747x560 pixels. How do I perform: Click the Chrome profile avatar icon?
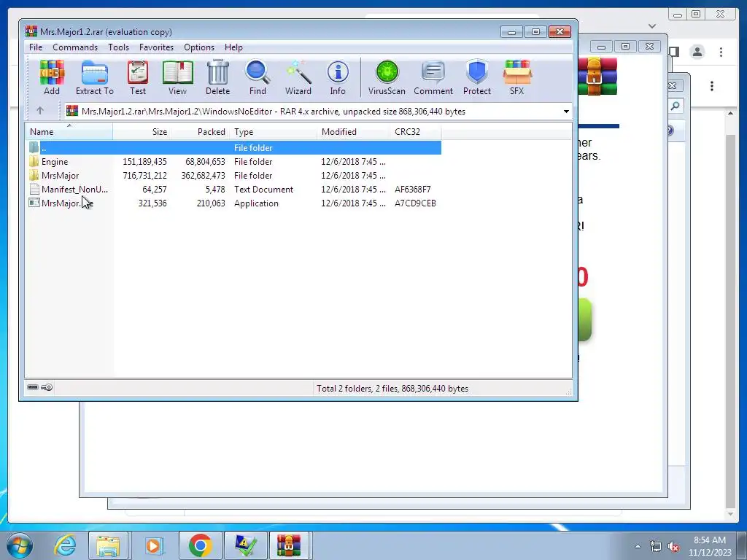[x=697, y=52]
